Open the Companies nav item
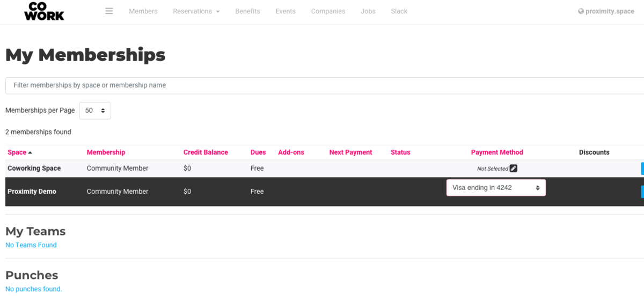 (x=328, y=11)
